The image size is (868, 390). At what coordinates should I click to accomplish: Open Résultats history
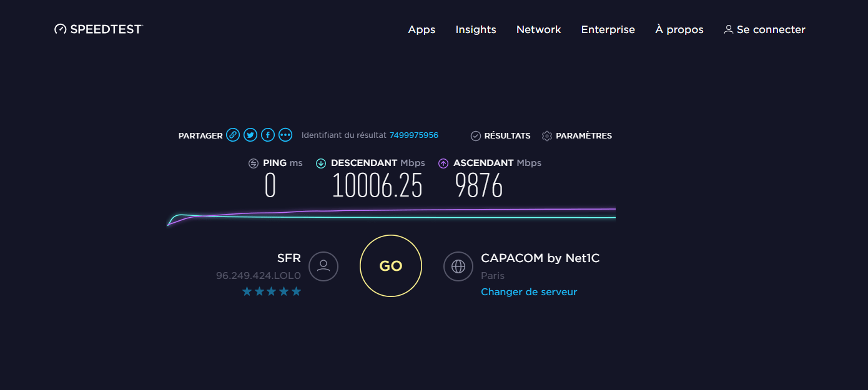click(x=500, y=135)
